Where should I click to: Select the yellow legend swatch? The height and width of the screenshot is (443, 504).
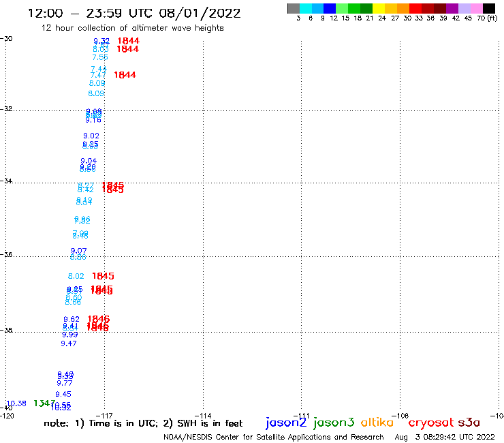click(x=379, y=8)
